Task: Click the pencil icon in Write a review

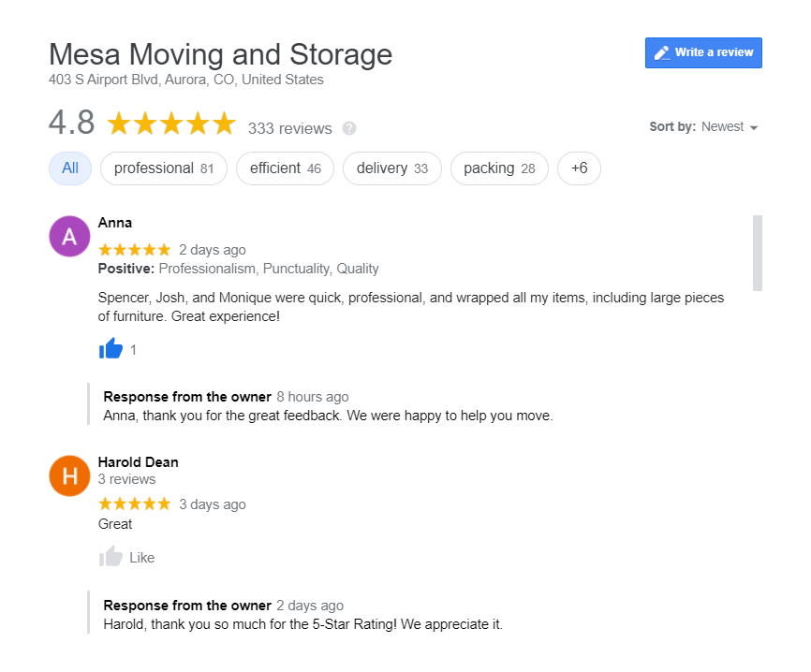Action: point(662,53)
